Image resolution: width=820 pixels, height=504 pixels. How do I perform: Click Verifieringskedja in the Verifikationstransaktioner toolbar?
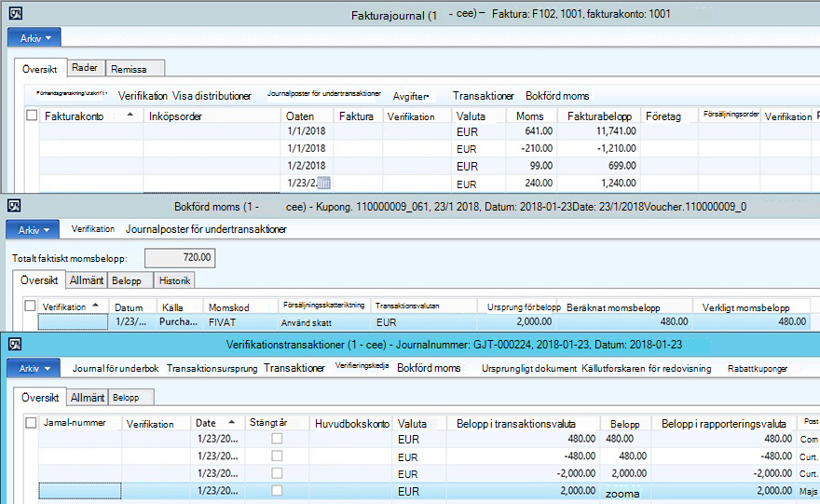click(362, 366)
